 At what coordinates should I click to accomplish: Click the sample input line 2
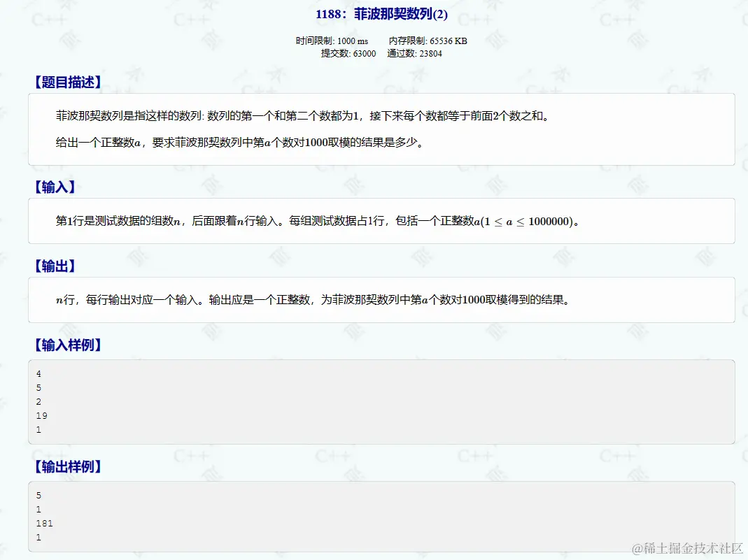coord(38,402)
